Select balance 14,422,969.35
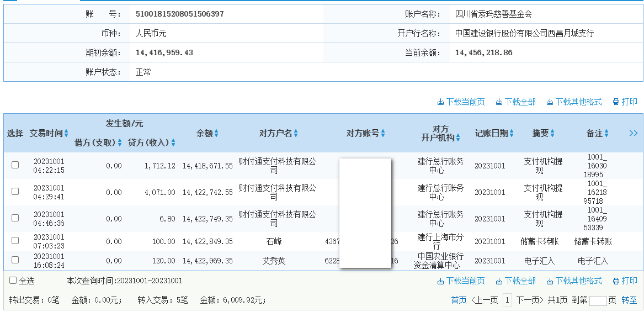The width and height of the screenshot is (644, 312). pos(208,261)
